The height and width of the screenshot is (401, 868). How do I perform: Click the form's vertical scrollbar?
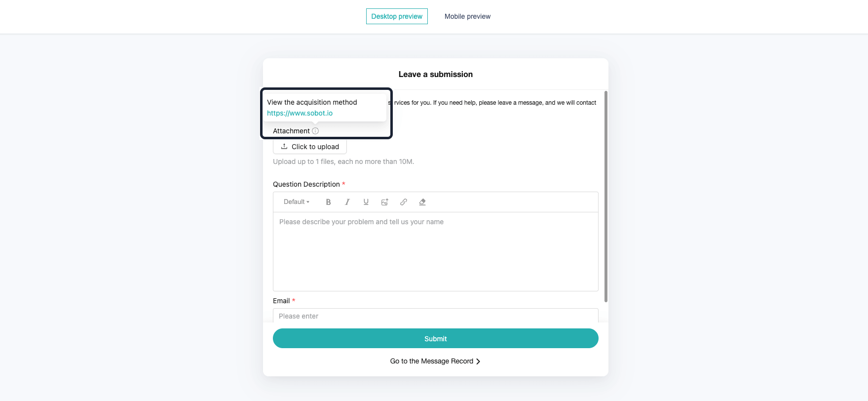[606, 197]
